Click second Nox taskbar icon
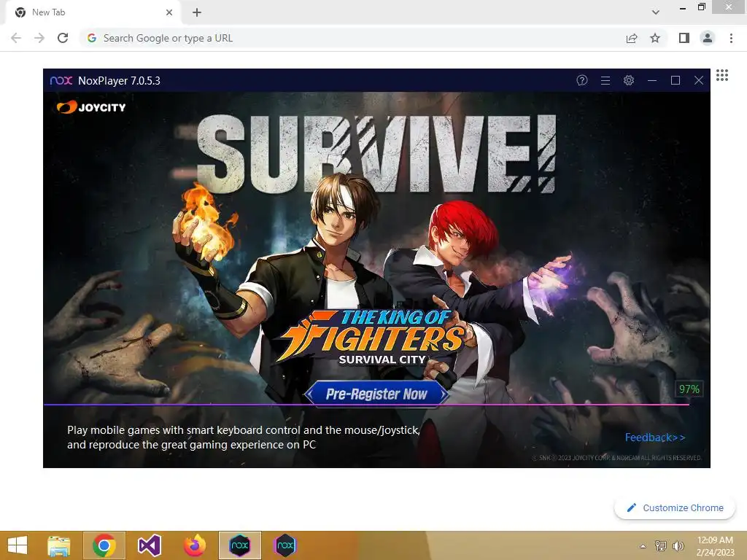 pyautogui.click(x=285, y=545)
